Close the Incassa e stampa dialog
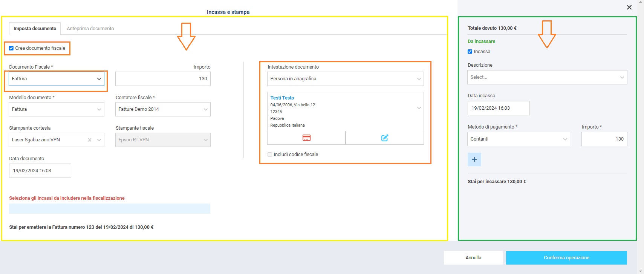The height and width of the screenshot is (274, 644). pyautogui.click(x=629, y=8)
